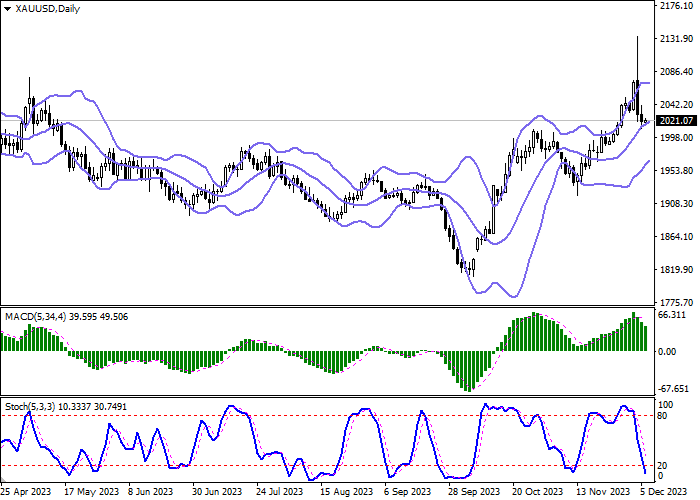Image resolution: width=700 pixels, height=500 pixels.
Task: Open the dropdown triangle beside XAUUSD,Daily
Action: [7, 9]
